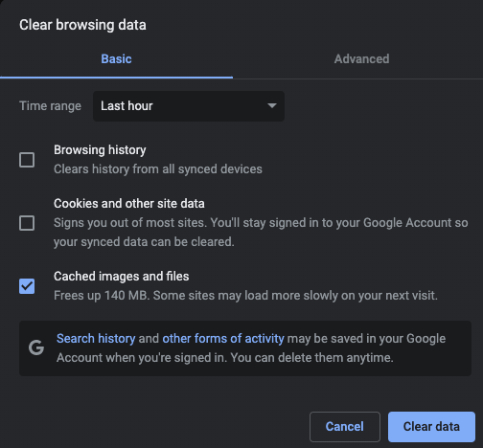The image size is (483, 448).
Task: Click the Browsing history label text
Action: point(100,150)
